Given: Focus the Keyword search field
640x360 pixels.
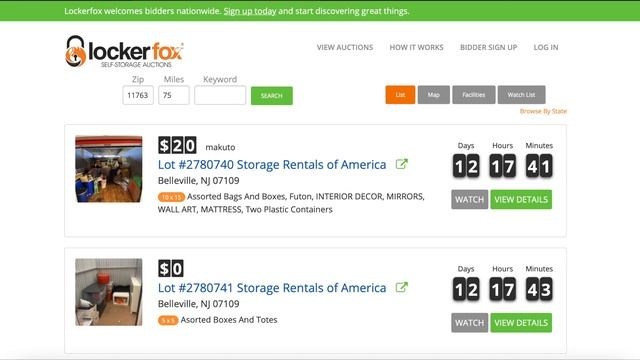Looking at the screenshot, I should [x=220, y=95].
